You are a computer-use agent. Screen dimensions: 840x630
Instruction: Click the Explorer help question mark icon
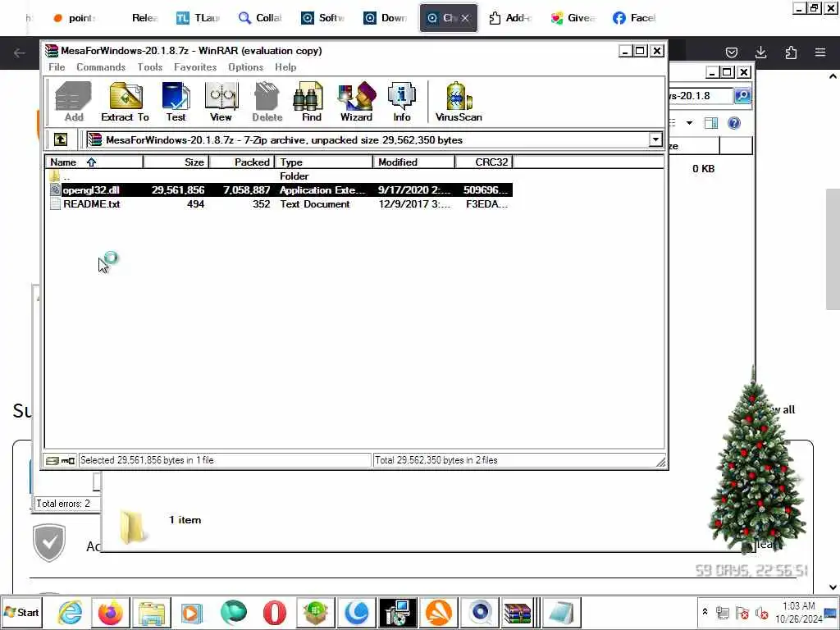[734, 123]
